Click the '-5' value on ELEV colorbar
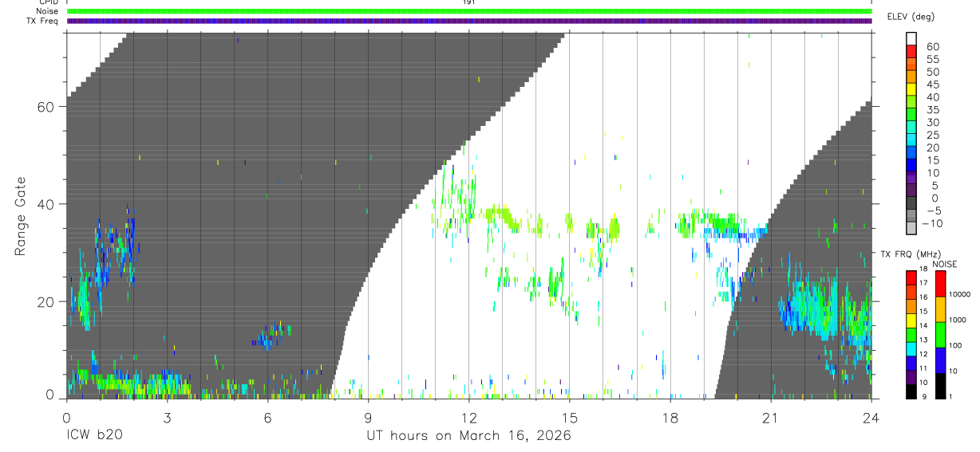 (933, 211)
